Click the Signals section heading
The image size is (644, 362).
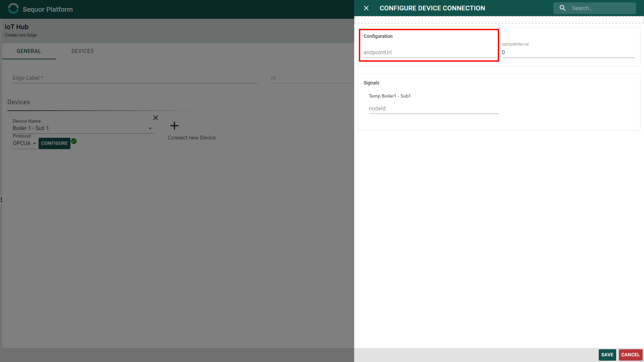[371, 83]
